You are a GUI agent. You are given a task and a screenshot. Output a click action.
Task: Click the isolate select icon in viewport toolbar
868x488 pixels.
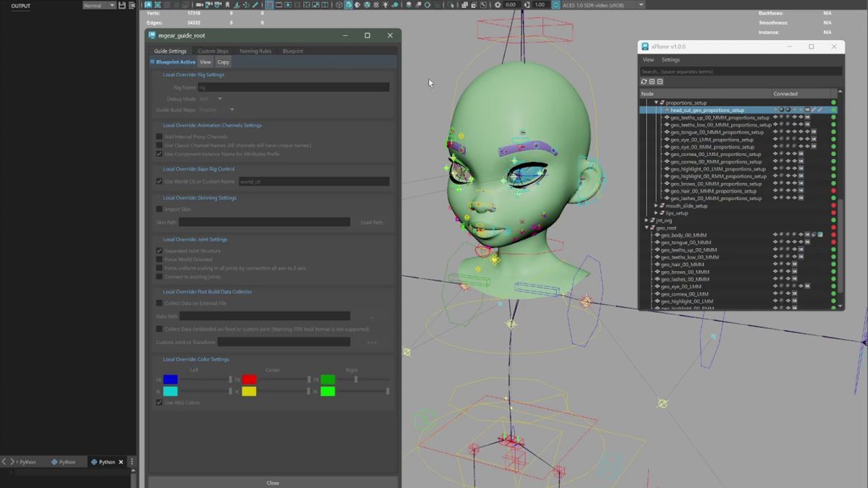[451, 5]
